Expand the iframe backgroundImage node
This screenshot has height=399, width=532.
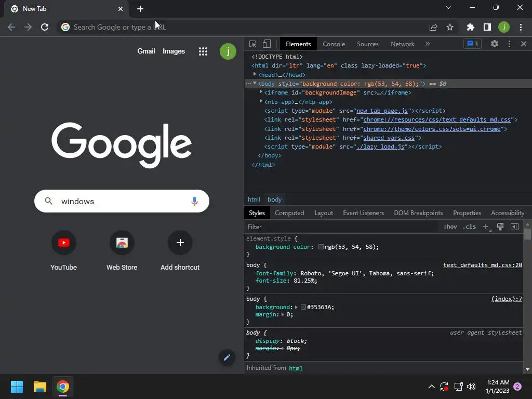(x=261, y=92)
